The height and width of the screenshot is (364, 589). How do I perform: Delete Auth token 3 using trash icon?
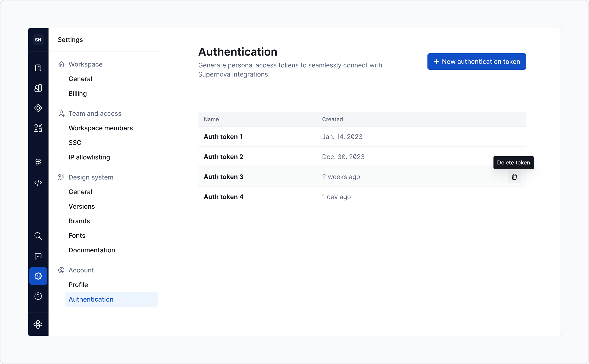point(514,177)
